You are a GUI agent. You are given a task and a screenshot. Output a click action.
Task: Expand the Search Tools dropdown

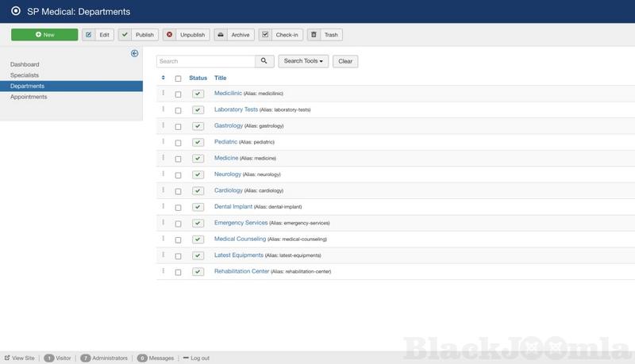click(x=303, y=61)
